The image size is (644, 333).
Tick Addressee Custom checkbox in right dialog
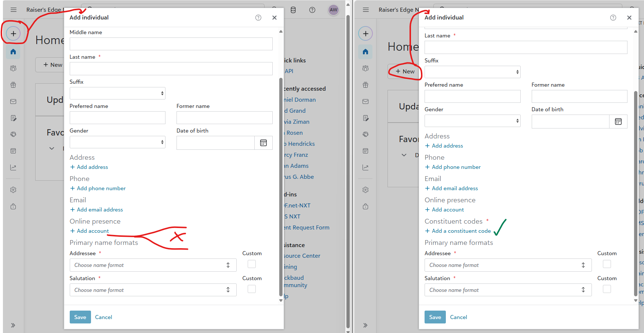[x=607, y=264]
